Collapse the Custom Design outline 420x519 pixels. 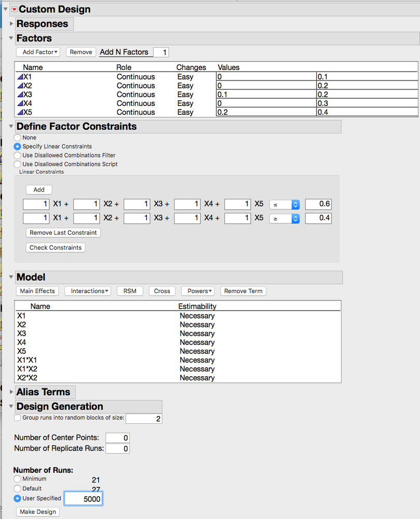(x=5, y=9)
